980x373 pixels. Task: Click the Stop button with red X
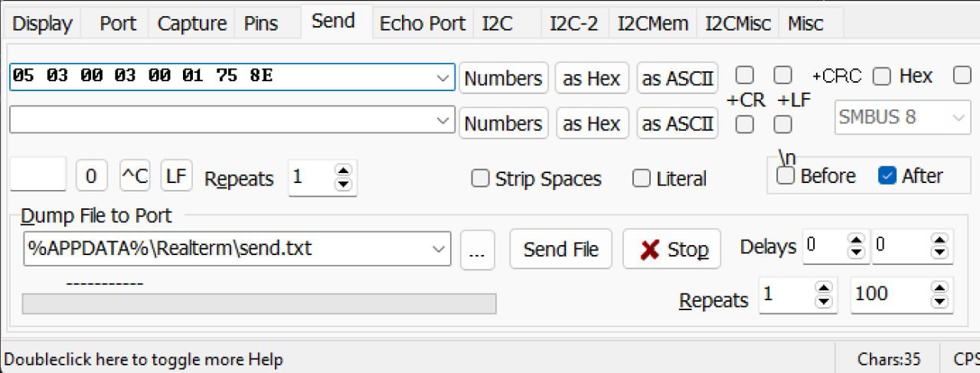(671, 250)
